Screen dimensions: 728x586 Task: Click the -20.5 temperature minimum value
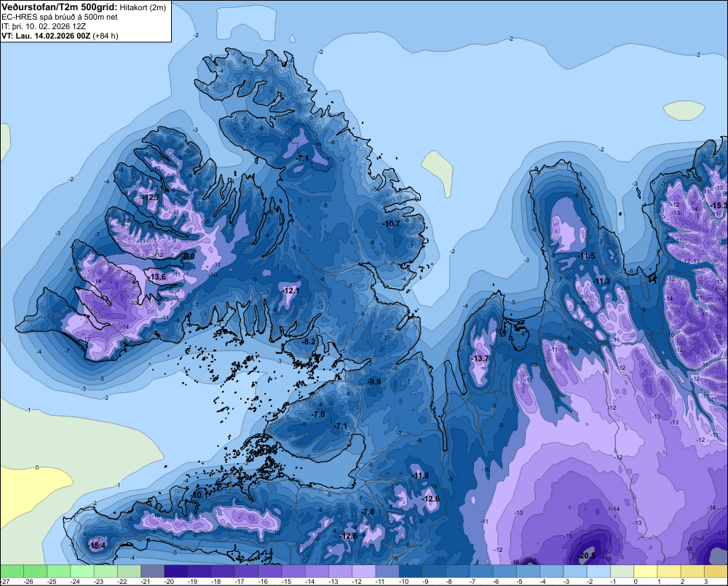click(x=586, y=556)
